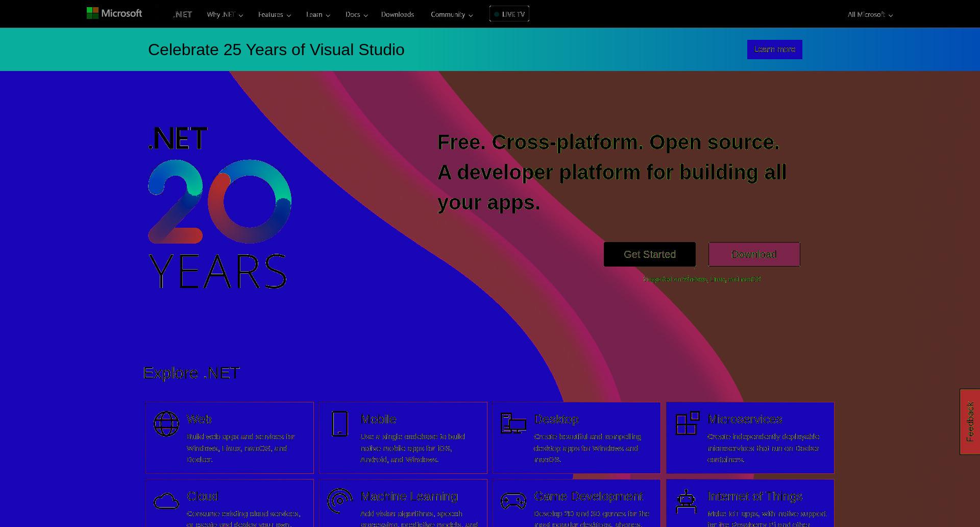
Task: Open the LIVE TV button
Action: pyautogui.click(x=509, y=14)
